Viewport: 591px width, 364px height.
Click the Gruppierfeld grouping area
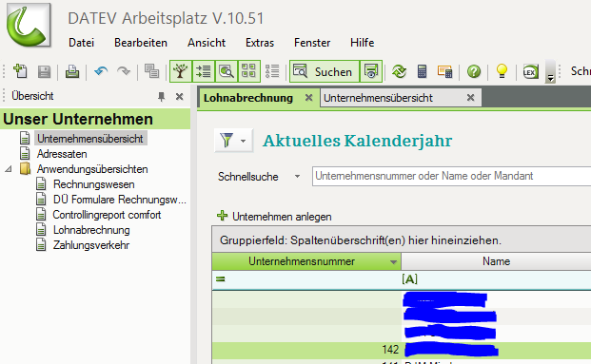[x=402, y=239]
